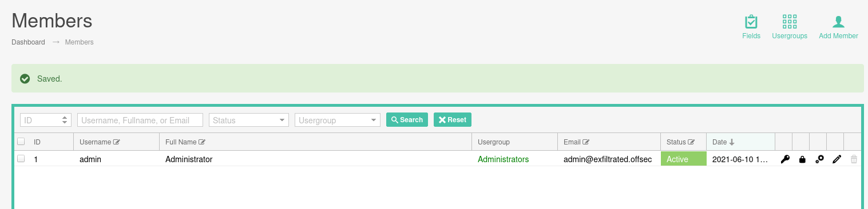The width and height of the screenshot is (868, 209).
Task: Sort by the Date column header
Action: coord(723,142)
